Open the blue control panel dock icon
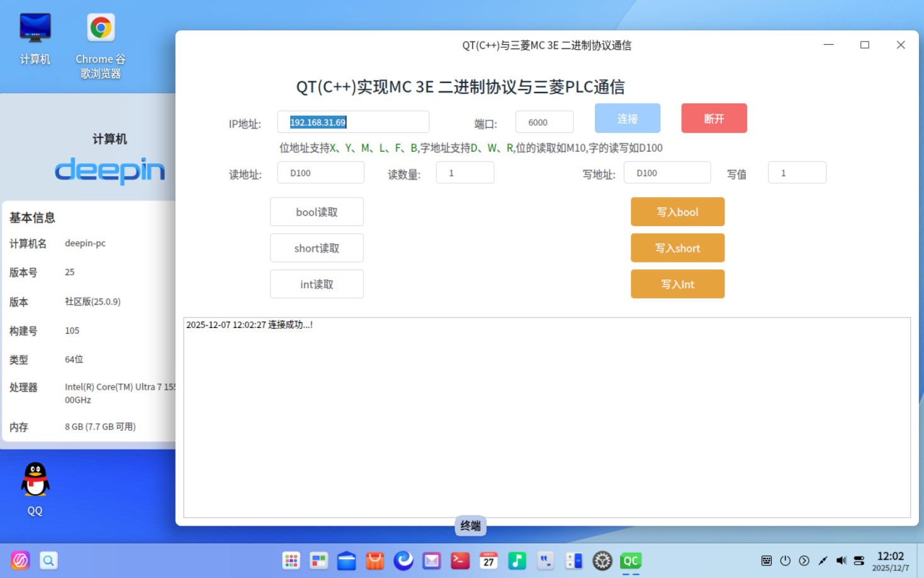 pyautogui.click(x=573, y=560)
